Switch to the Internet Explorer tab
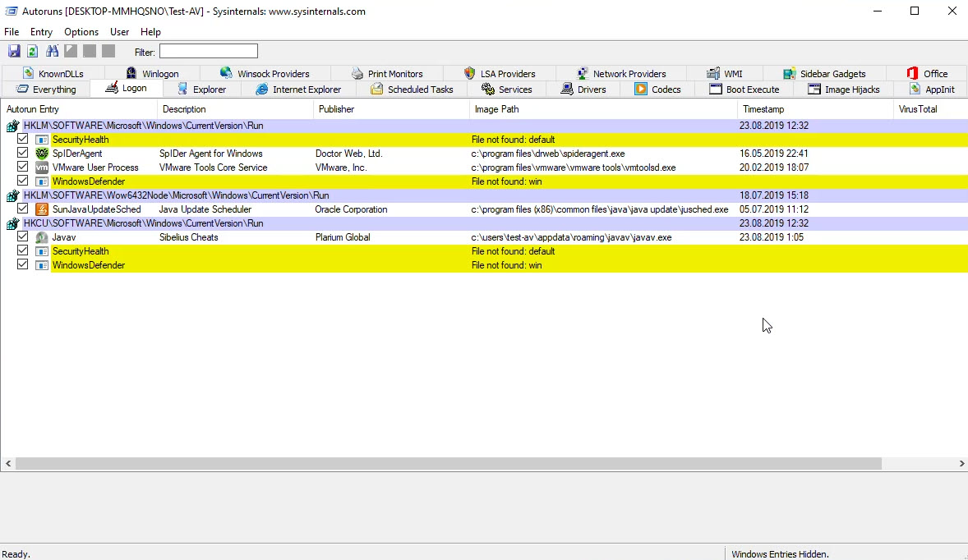This screenshot has height=560, width=968. pyautogui.click(x=298, y=90)
